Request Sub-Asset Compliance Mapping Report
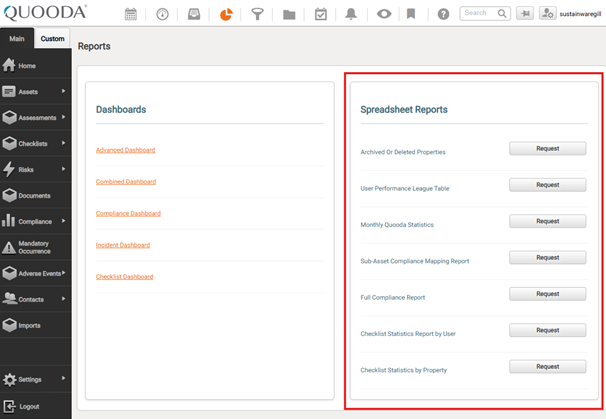The image size is (606, 419). tap(547, 257)
